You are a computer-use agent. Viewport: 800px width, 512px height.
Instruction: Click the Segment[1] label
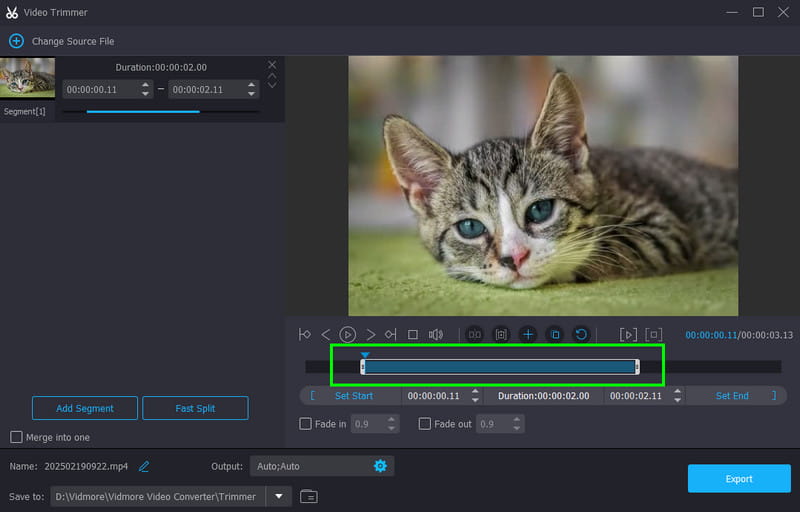pos(24,111)
